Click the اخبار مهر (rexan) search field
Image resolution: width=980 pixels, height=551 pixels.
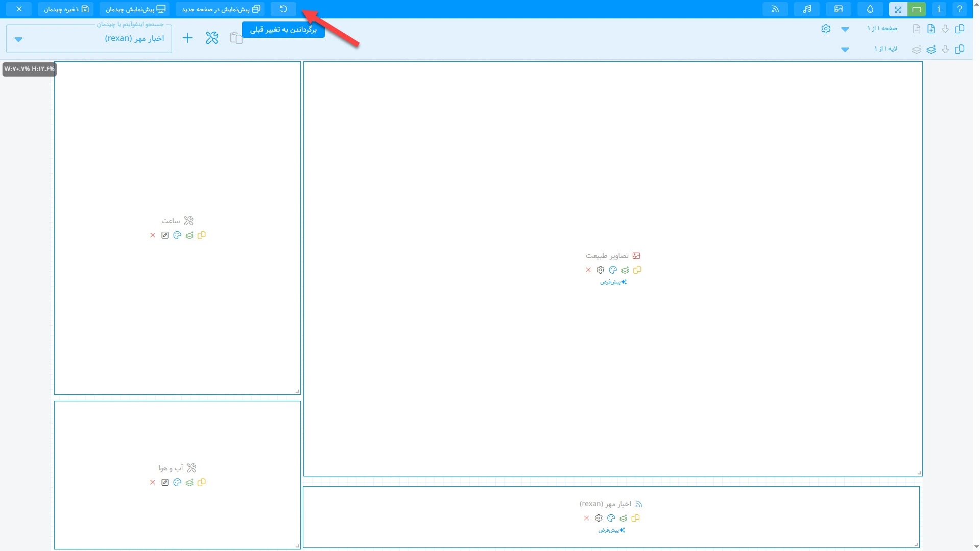coord(102,38)
